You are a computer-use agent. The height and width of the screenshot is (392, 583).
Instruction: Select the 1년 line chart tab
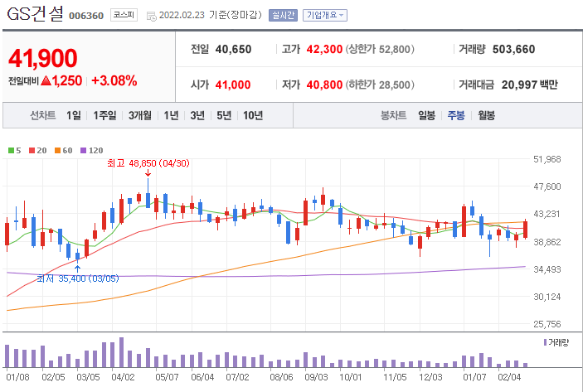[x=171, y=115]
